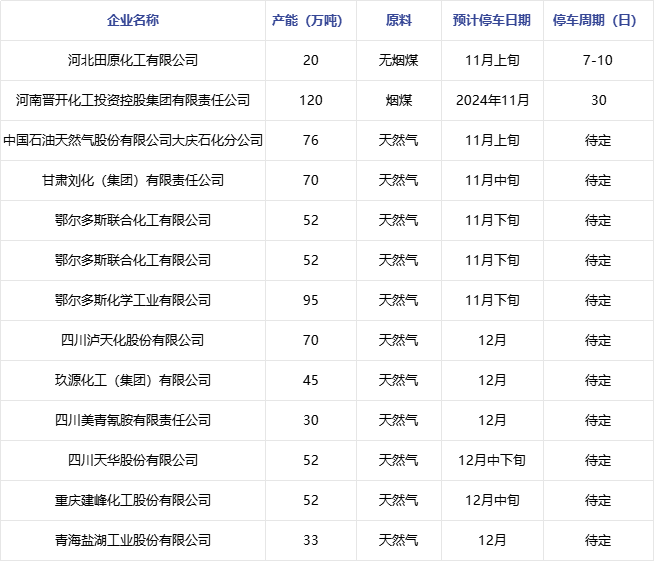Select 玖源化工（集团）有限公司 cell
Screen dimensions: 654x561
tap(133, 380)
